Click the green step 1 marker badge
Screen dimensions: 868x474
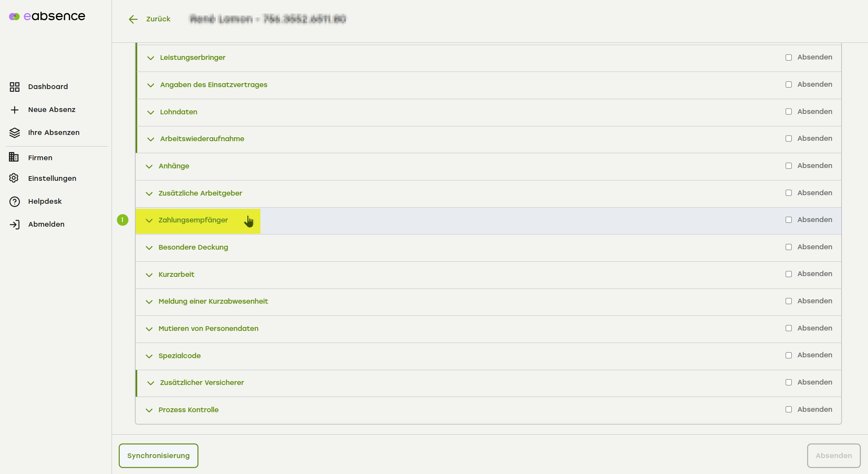[x=122, y=220]
